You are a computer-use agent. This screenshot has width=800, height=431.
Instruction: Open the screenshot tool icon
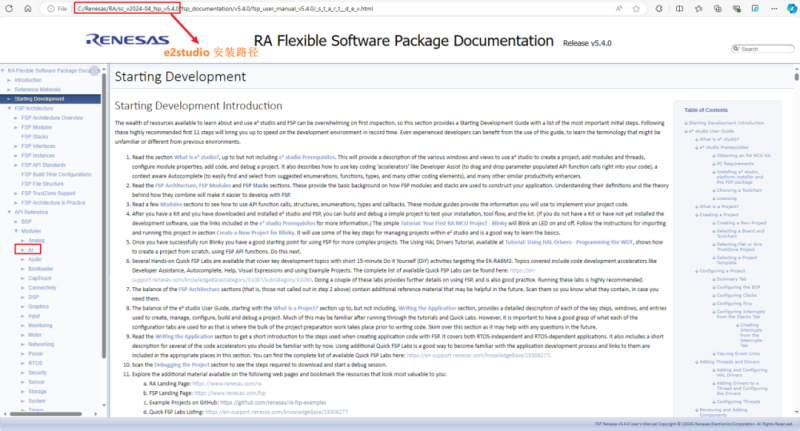pyautogui.click(x=756, y=9)
